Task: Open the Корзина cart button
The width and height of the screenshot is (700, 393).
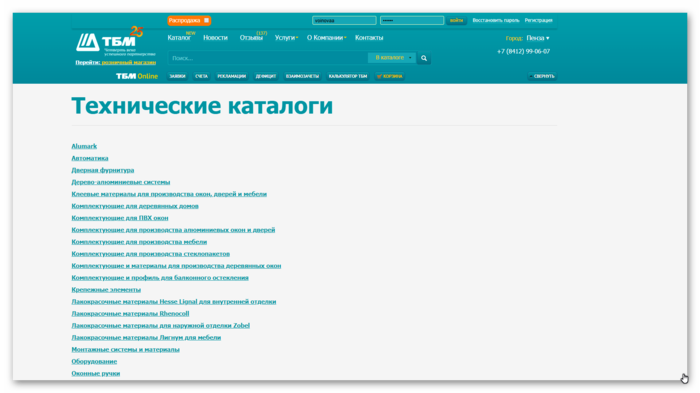Action: coord(390,76)
